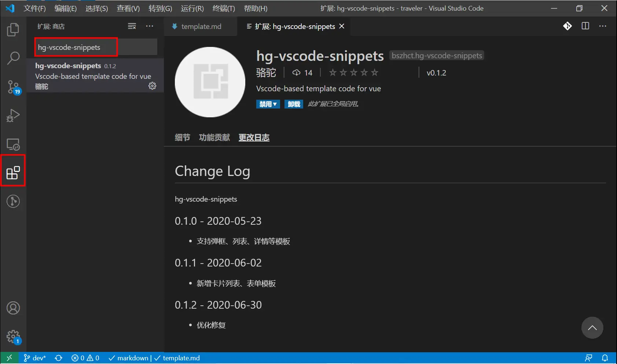Viewport: 617px width, 364px height.
Task: Open extensions sidebar more actions menu
Action: [150, 26]
